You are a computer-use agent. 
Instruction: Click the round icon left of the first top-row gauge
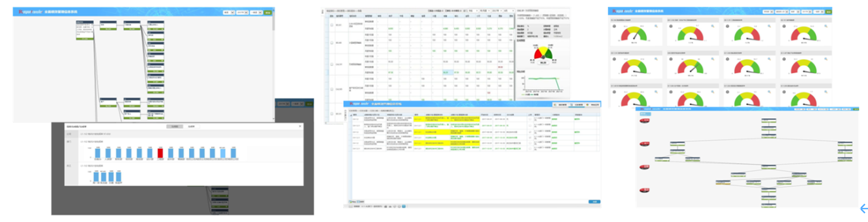pyautogui.click(x=615, y=26)
